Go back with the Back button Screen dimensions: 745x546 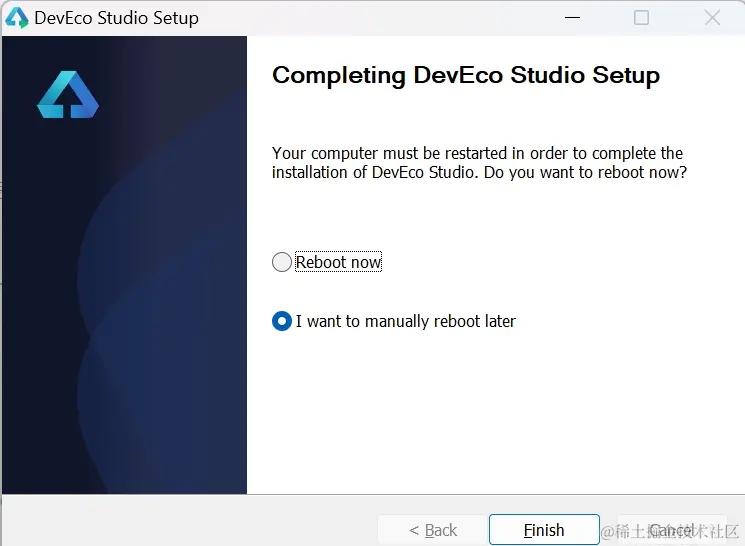(x=433, y=530)
